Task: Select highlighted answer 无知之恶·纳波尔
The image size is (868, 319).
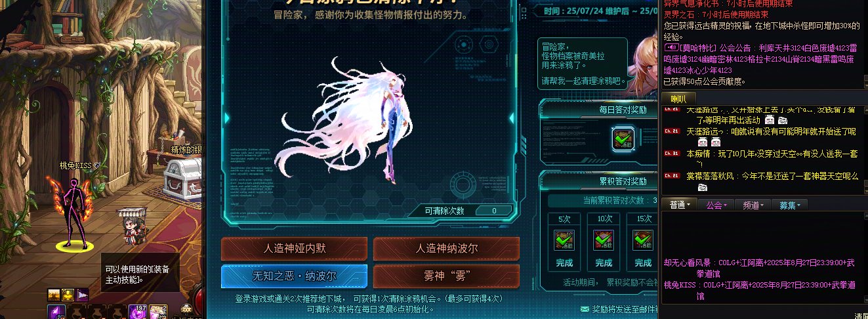Action: click(x=294, y=276)
